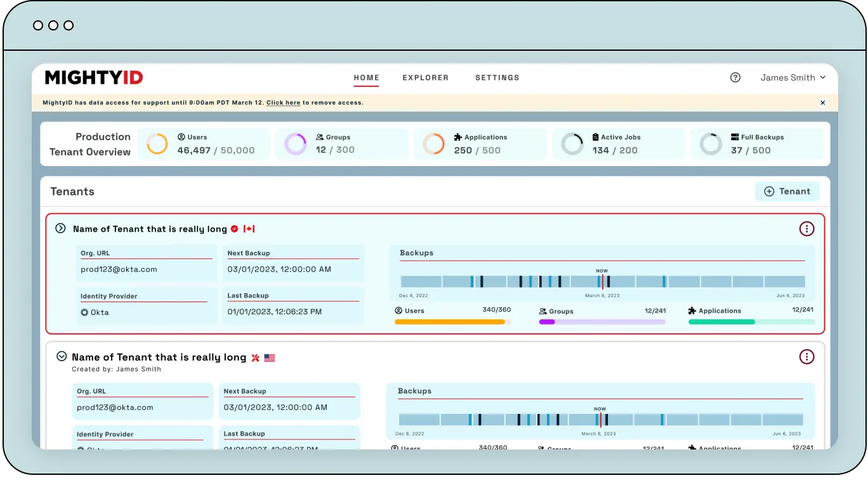Click the Full Backups server icon
The width and height of the screenshot is (868, 485).
click(735, 137)
